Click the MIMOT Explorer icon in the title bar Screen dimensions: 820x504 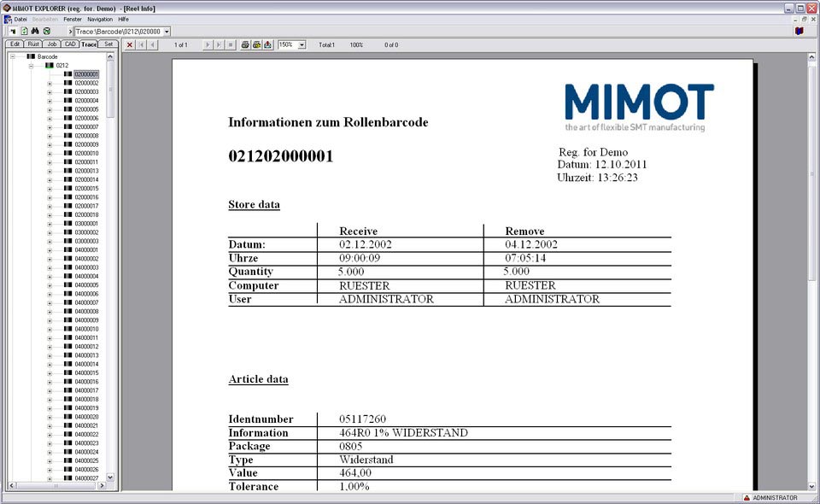[7, 9]
